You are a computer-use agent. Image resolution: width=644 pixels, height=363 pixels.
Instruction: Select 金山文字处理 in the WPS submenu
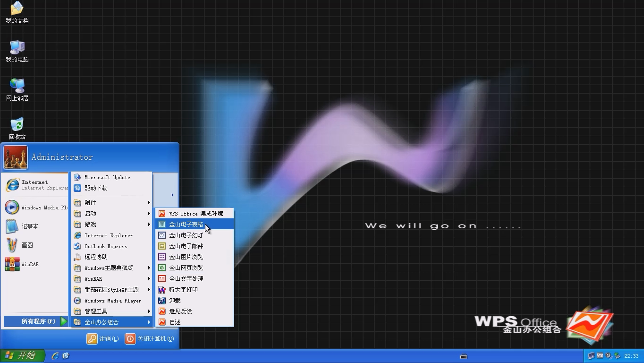195,279
